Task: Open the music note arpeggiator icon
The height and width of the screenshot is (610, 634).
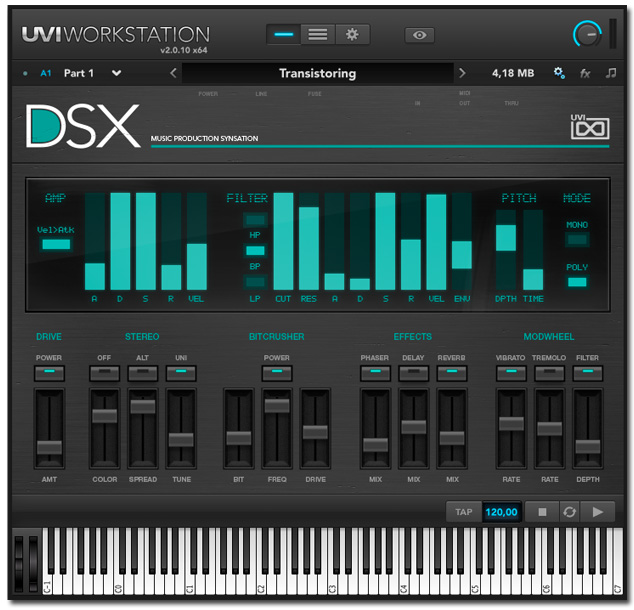Action: coord(611,73)
